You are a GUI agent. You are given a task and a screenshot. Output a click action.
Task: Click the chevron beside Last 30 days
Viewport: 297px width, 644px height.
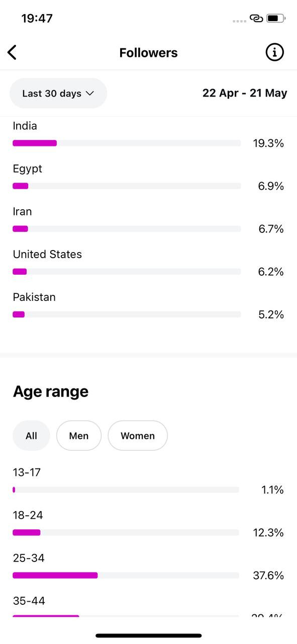(x=90, y=94)
